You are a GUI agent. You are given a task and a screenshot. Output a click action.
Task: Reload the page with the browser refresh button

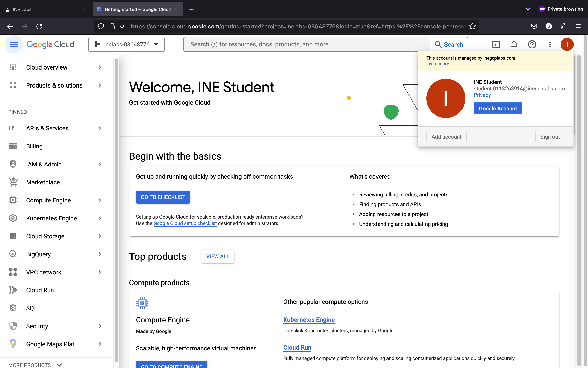click(x=39, y=26)
